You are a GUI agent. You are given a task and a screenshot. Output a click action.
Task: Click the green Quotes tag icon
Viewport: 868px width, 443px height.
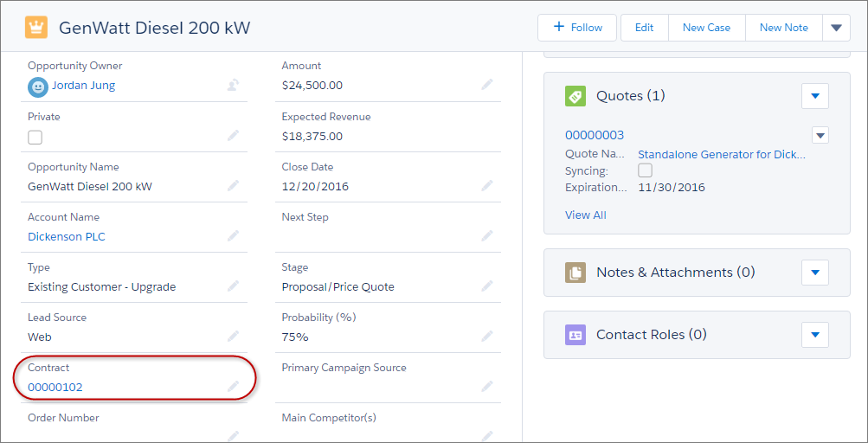click(575, 96)
